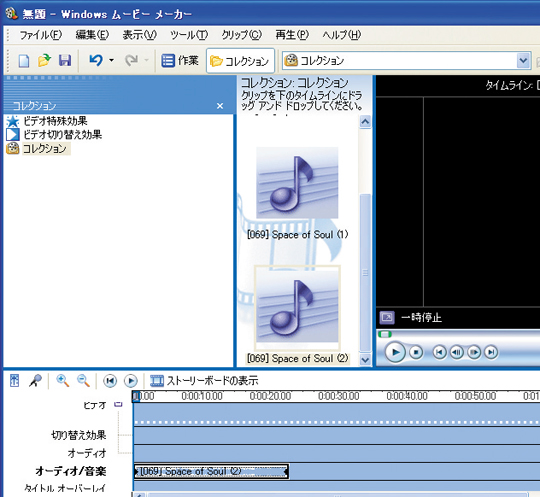Play the timeline

point(131,381)
